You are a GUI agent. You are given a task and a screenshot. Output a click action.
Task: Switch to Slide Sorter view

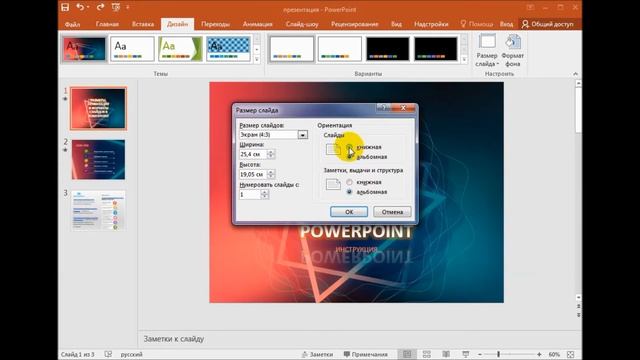[427, 354]
